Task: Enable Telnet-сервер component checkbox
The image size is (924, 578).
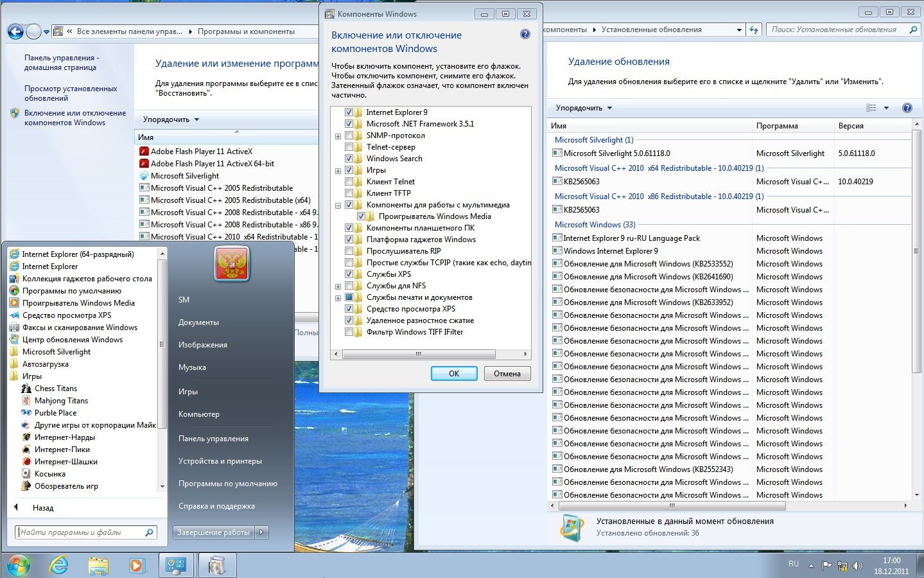Action: 349,147
